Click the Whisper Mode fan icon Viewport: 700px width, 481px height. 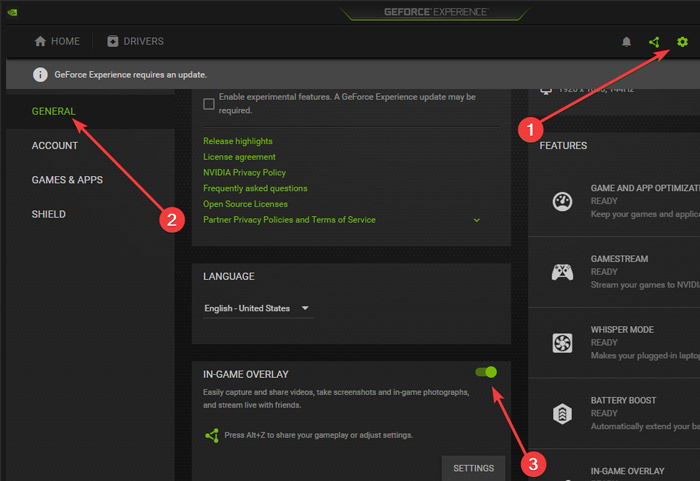[x=562, y=343]
